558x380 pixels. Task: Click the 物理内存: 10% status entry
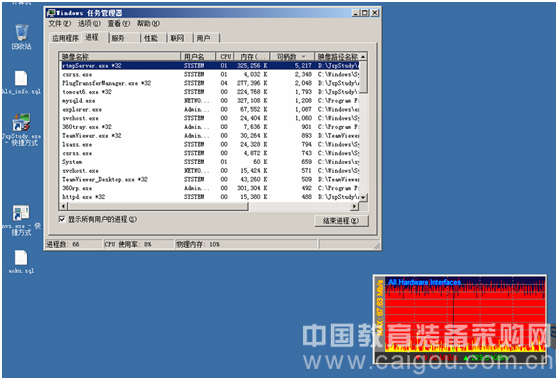[x=246, y=244]
